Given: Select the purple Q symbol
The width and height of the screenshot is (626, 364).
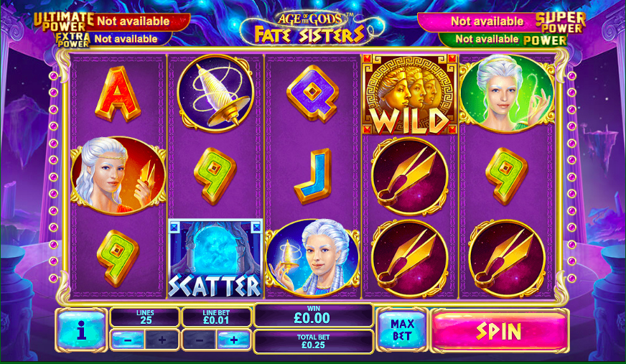Looking at the screenshot, I should coord(312,94).
